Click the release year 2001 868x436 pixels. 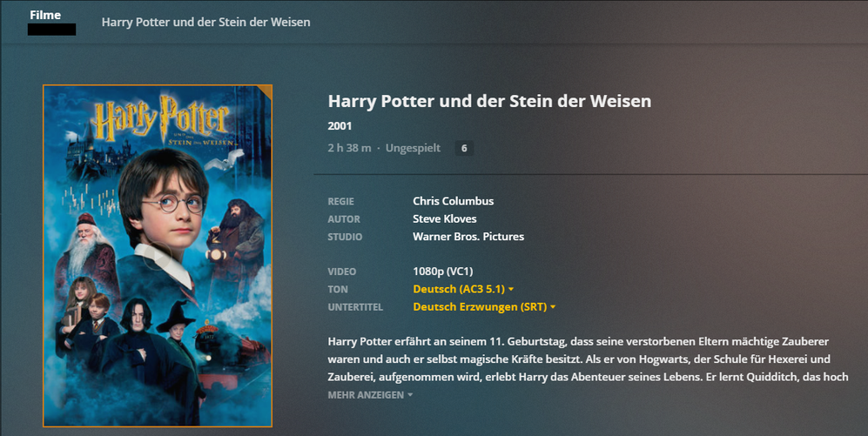pos(340,126)
